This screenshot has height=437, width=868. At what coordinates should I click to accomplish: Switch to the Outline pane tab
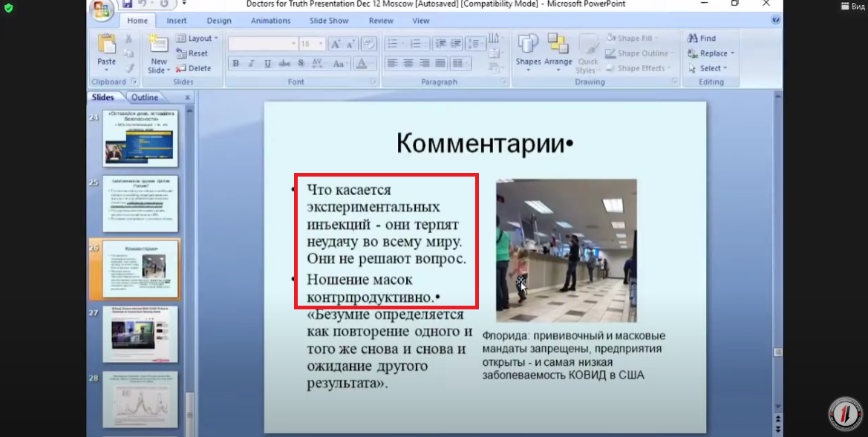pos(145,97)
